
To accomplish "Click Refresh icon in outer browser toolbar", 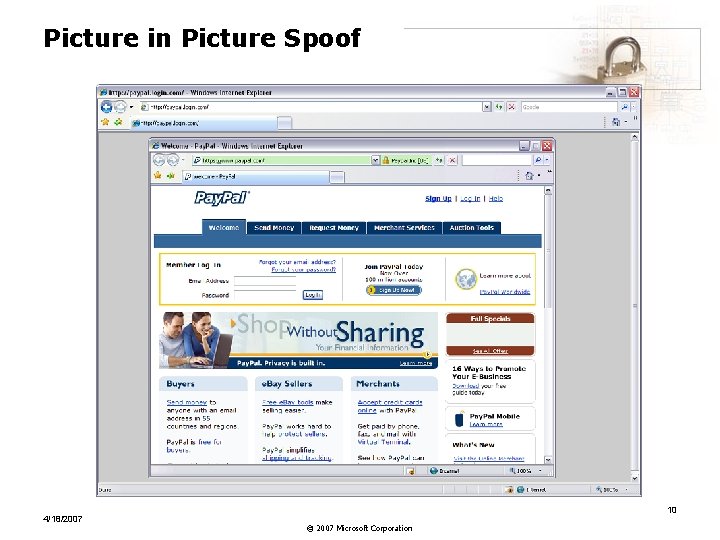I will click(499, 107).
